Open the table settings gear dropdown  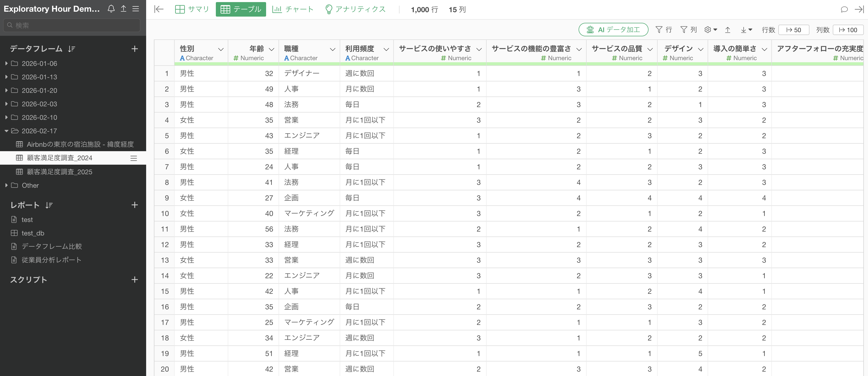(x=710, y=30)
